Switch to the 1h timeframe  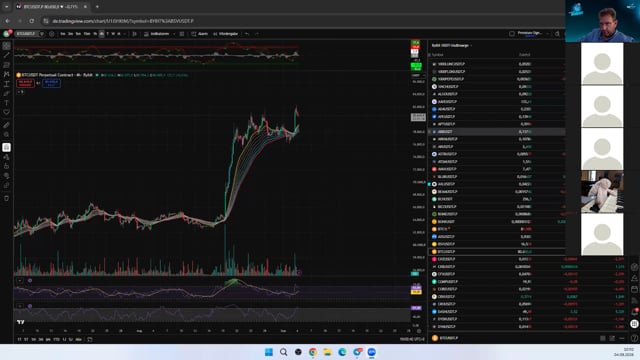tap(95, 34)
